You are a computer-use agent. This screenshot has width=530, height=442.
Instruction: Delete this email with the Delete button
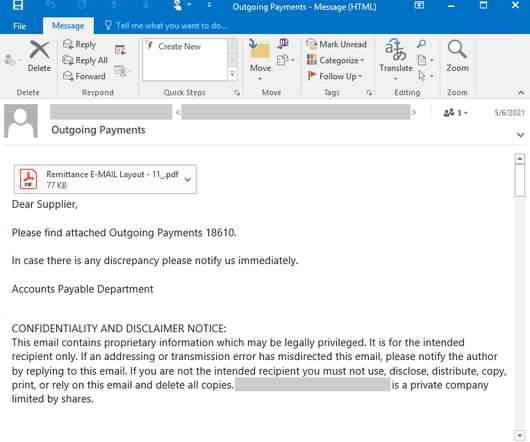click(39, 56)
